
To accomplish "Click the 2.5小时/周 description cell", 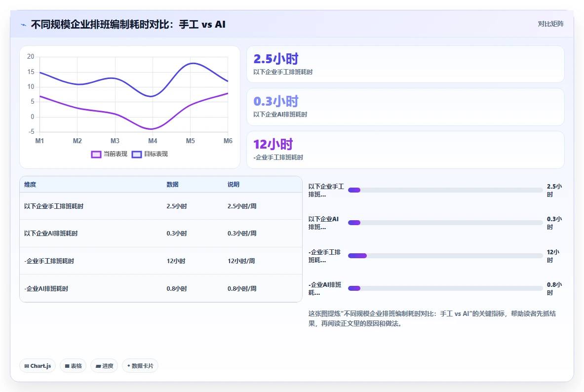I will (x=242, y=206).
